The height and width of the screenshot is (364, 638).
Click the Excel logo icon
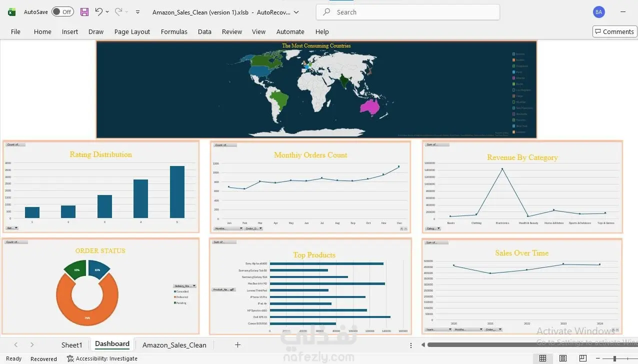coord(11,11)
